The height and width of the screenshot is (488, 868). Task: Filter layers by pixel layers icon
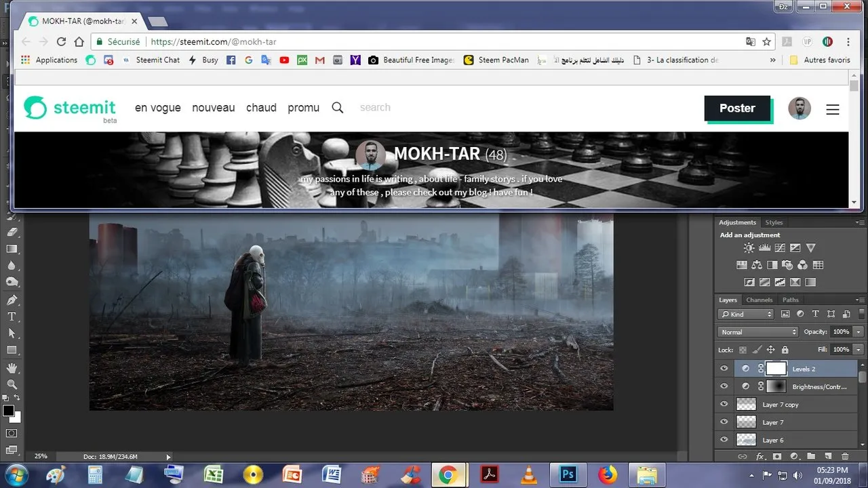click(x=785, y=314)
